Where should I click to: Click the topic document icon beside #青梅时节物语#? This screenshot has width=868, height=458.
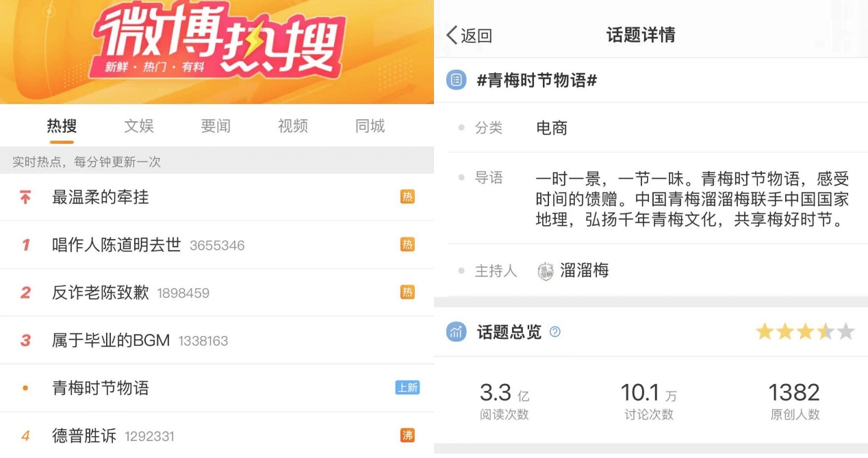click(456, 80)
